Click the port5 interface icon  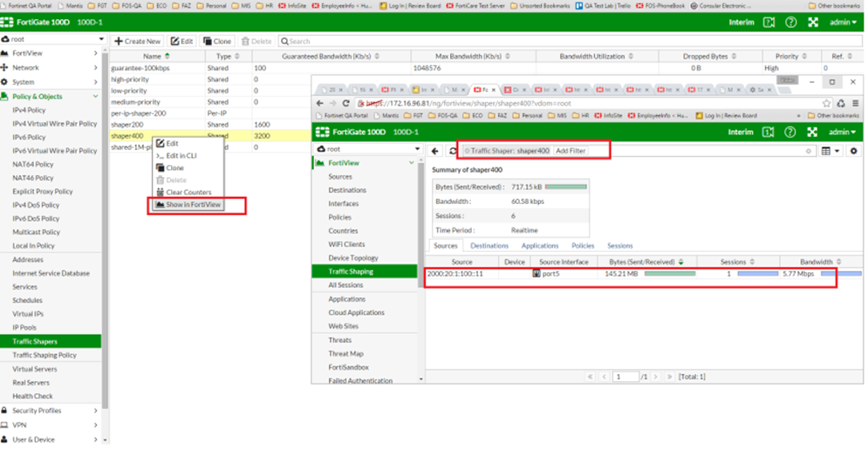pos(536,274)
